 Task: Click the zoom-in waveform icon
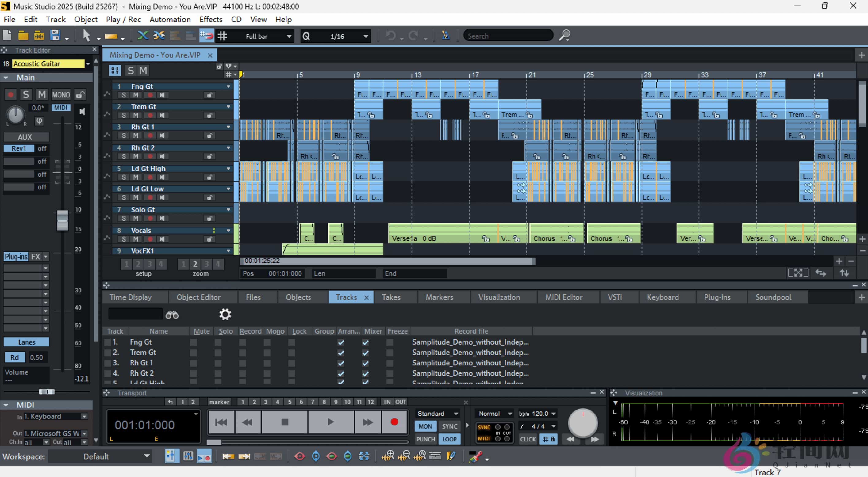pos(390,456)
